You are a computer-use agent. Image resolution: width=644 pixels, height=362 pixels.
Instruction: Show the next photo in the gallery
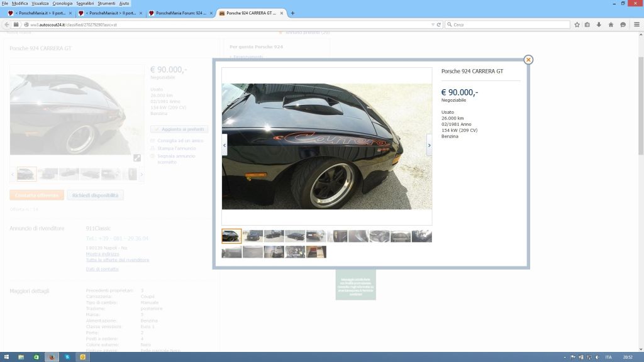coord(429,145)
